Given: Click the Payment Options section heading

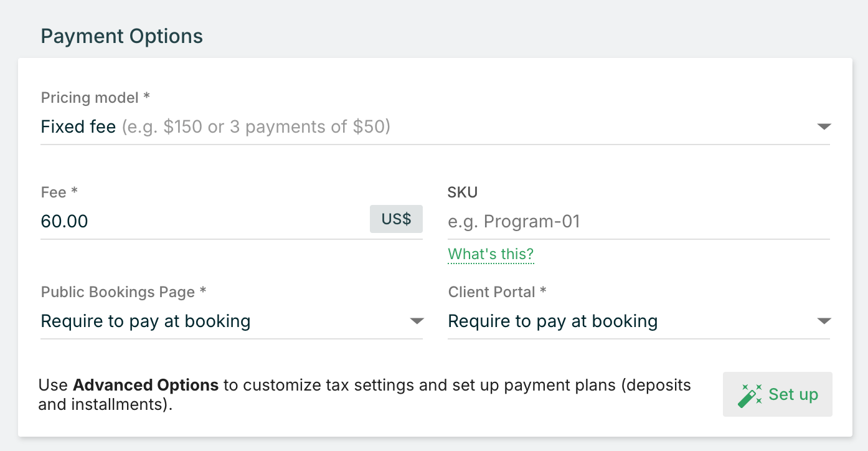Looking at the screenshot, I should pyautogui.click(x=122, y=36).
